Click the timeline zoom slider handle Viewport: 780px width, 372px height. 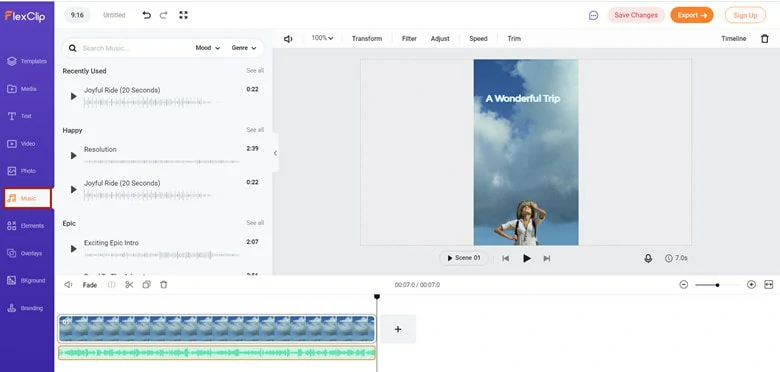click(717, 285)
